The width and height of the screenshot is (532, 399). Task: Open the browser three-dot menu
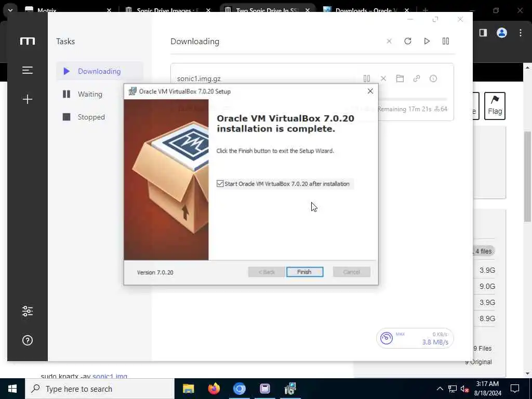coord(521,33)
